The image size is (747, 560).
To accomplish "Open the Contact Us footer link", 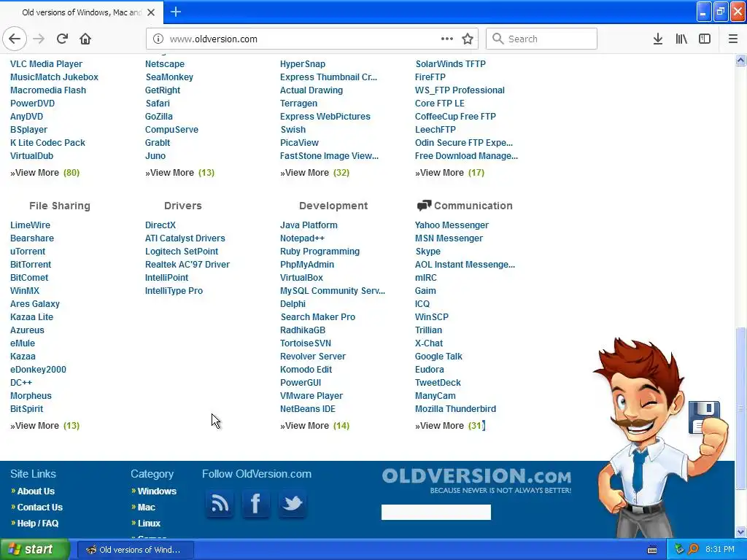I will point(40,507).
